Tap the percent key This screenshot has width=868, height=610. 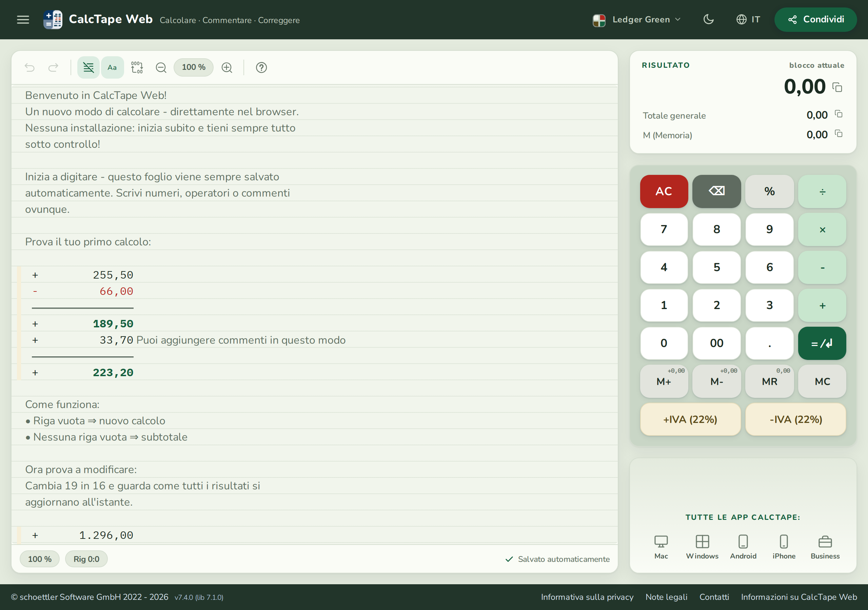pyautogui.click(x=769, y=191)
